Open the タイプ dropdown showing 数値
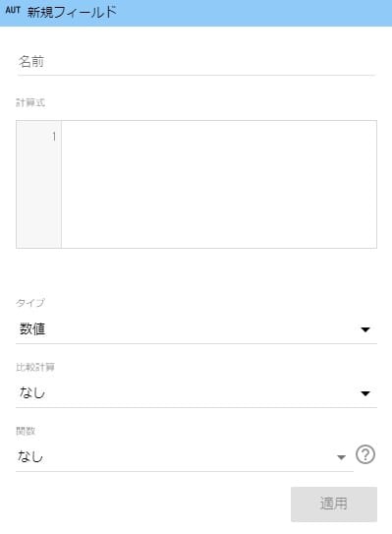The height and width of the screenshot is (534, 392). click(196, 329)
